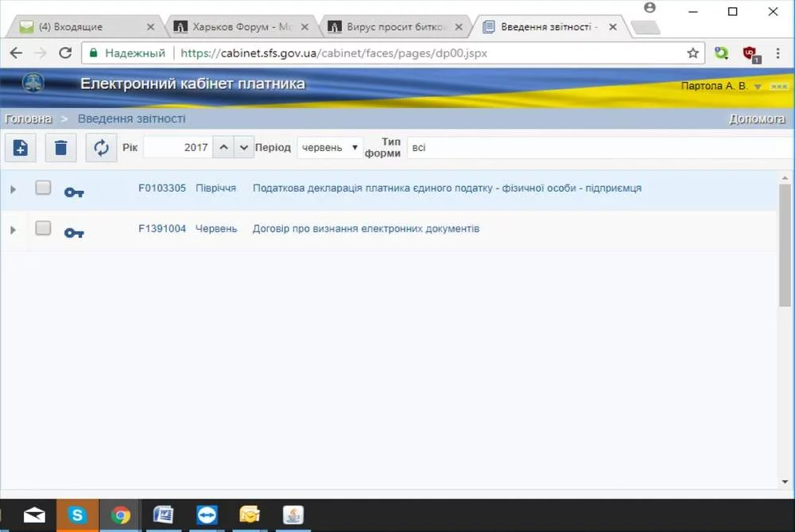Close the Входящие tab

150,27
